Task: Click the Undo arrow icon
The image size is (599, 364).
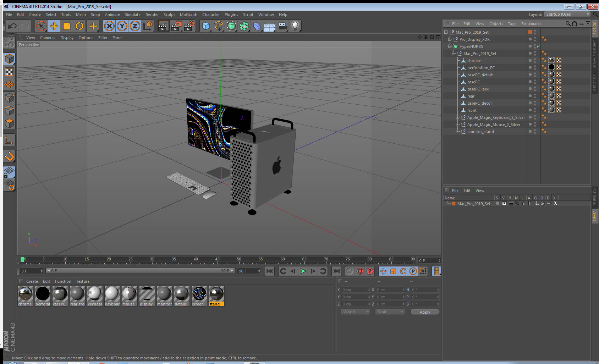Action: (12, 26)
